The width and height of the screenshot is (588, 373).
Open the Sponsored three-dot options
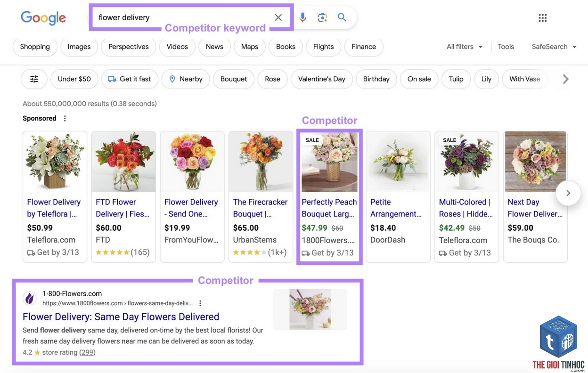tap(65, 119)
